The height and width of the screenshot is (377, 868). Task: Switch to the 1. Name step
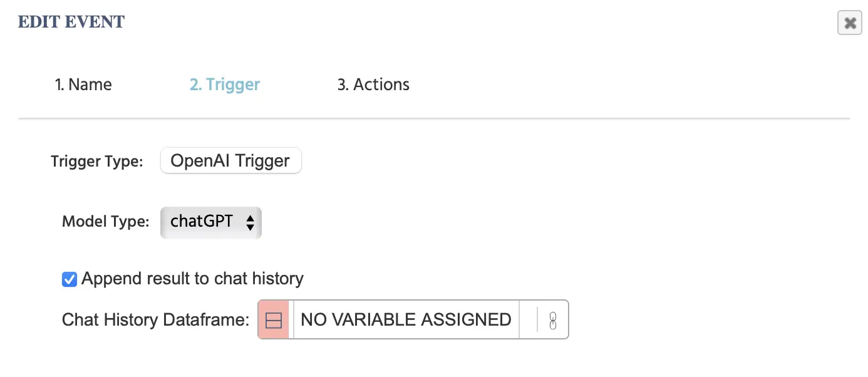coord(83,85)
